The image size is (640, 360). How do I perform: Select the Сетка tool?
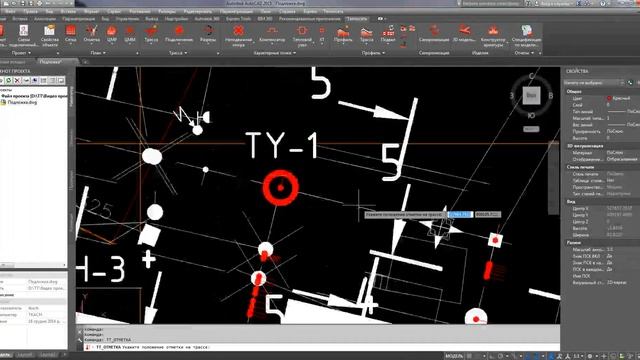(x=71, y=33)
